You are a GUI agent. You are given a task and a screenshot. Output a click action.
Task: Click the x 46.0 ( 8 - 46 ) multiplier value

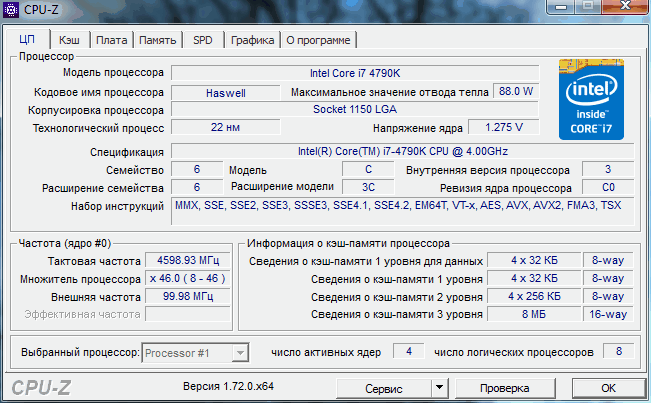coord(188,278)
